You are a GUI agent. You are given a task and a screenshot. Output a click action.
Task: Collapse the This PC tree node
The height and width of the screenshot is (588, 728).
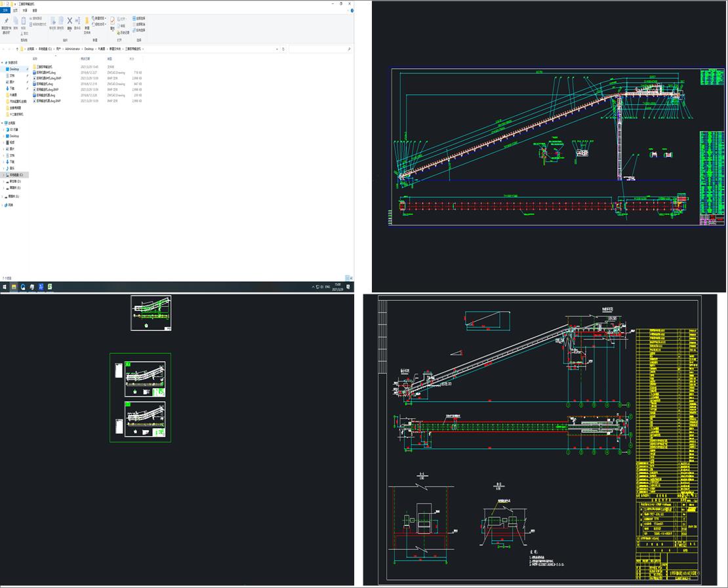pos(3,123)
